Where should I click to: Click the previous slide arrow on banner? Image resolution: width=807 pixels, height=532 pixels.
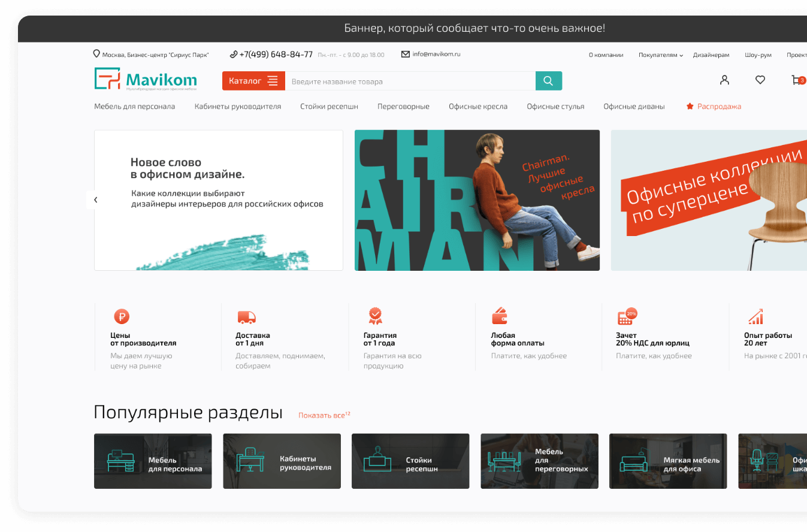[x=95, y=200]
